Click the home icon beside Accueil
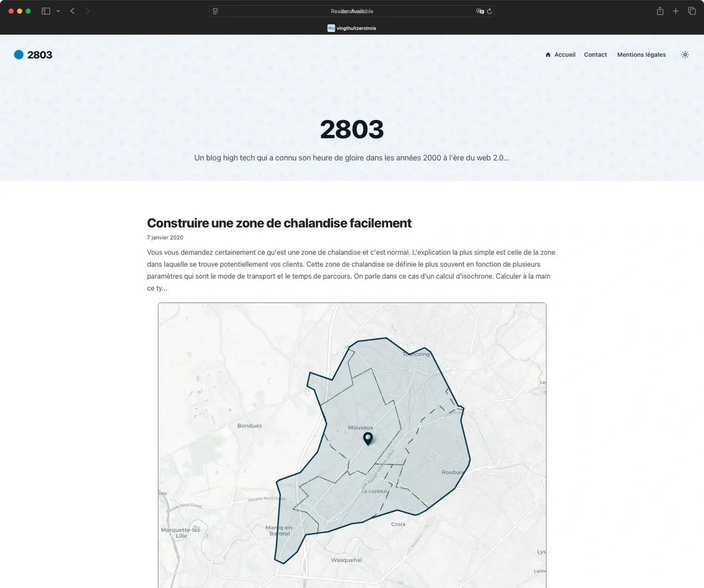The image size is (704, 588). click(x=548, y=54)
